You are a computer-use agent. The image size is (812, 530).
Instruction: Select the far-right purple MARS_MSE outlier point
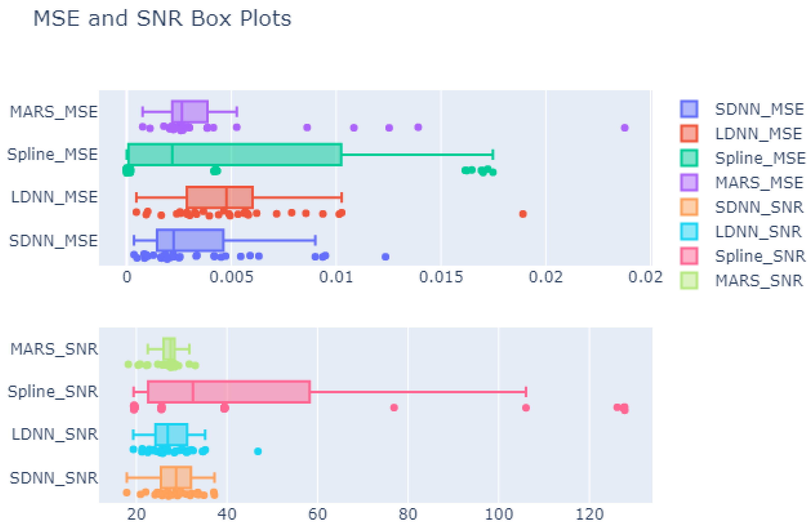coord(624,127)
